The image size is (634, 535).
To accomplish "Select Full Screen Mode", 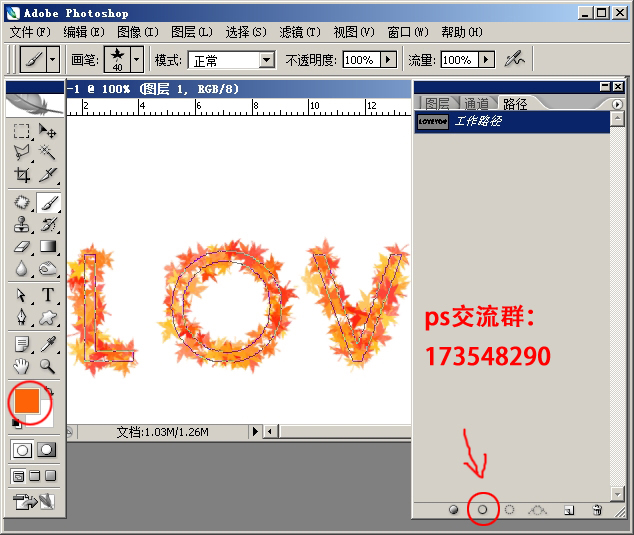I will (x=51, y=476).
